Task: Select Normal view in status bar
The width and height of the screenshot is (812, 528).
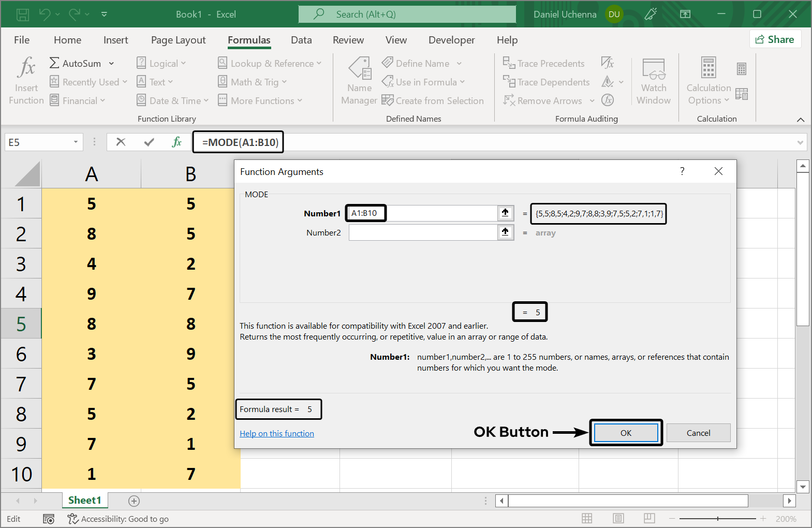Action: (587, 518)
